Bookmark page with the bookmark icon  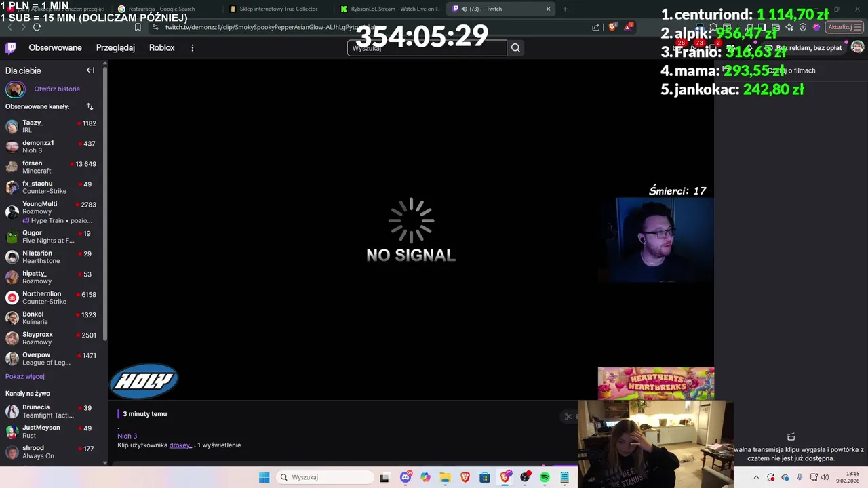point(138,27)
